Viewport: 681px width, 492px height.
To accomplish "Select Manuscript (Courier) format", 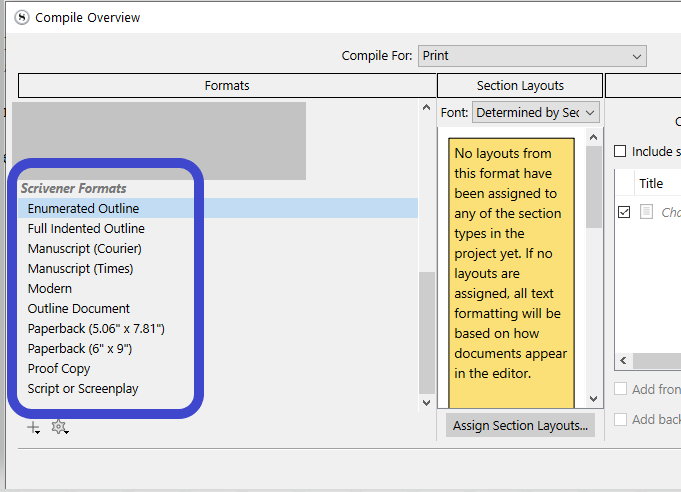I will (x=85, y=248).
